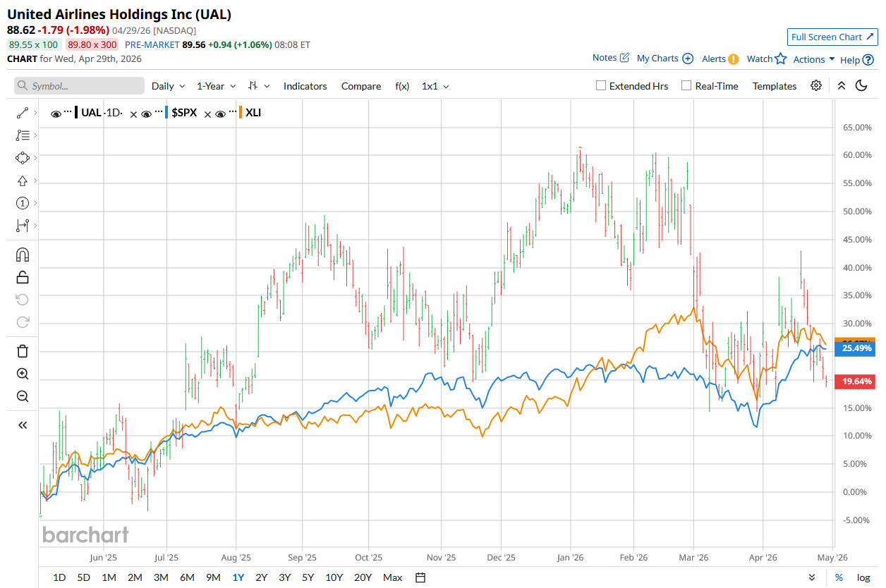The image size is (886, 588).
Task: Enable the Real-Time checkbox
Action: [x=686, y=86]
